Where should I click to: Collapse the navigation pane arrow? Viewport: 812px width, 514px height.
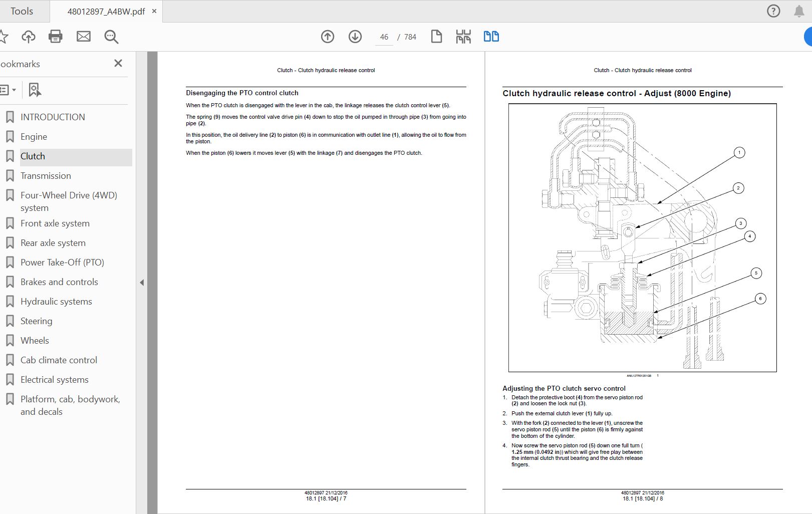click(x=142, y=283)
